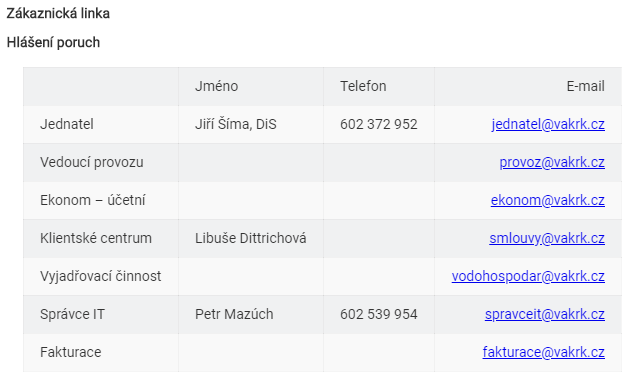Click phone number 602 539 954
Viewport: 640px width, 387px height.
point(378,314)
